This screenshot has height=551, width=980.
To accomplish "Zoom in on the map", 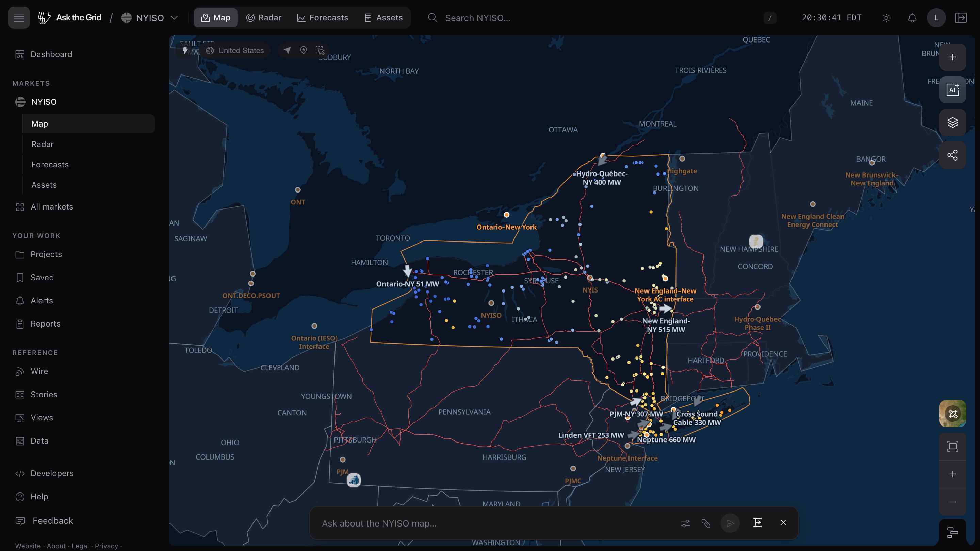I will click(953, 474).
